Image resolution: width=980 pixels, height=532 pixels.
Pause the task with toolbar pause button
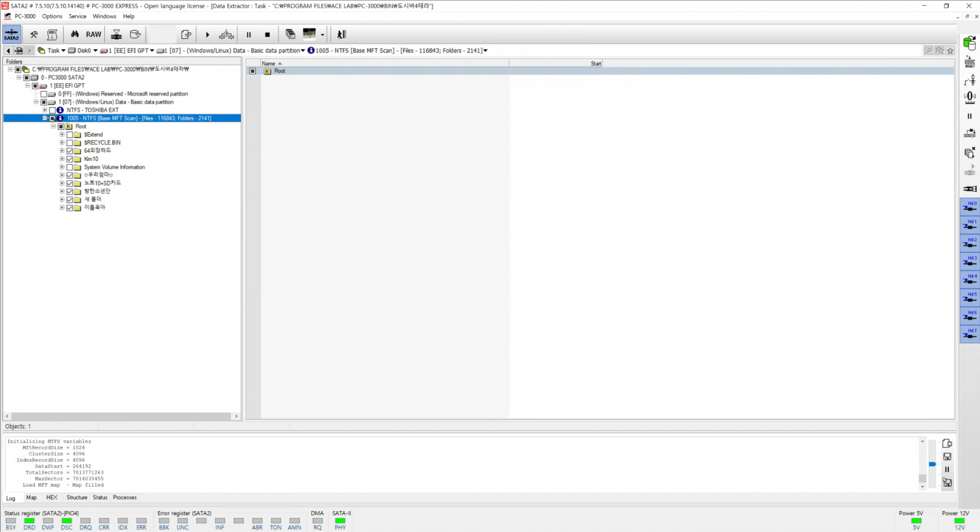[249, 35]
